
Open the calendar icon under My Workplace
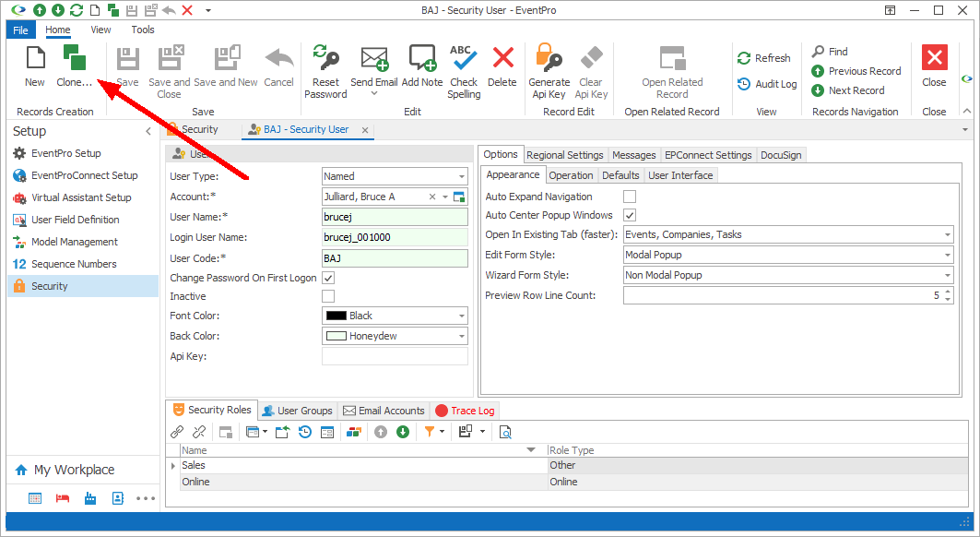35,498
